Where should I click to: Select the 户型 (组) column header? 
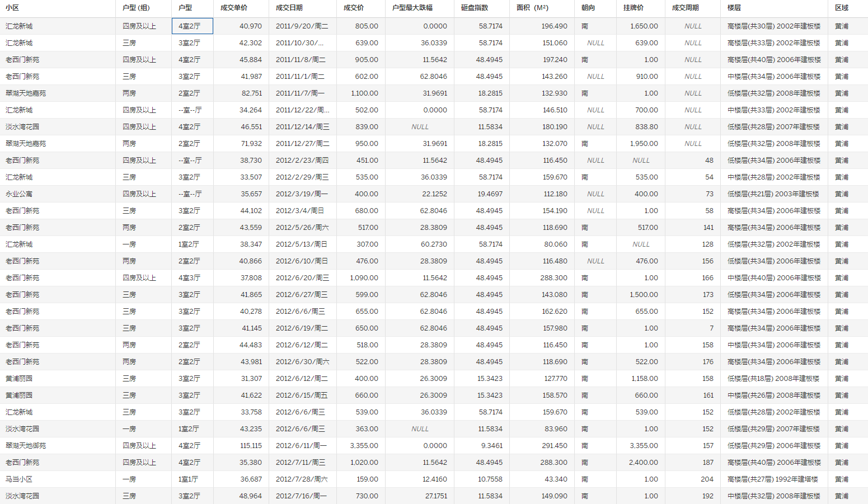pyautogui.click(x=136, y=8)
